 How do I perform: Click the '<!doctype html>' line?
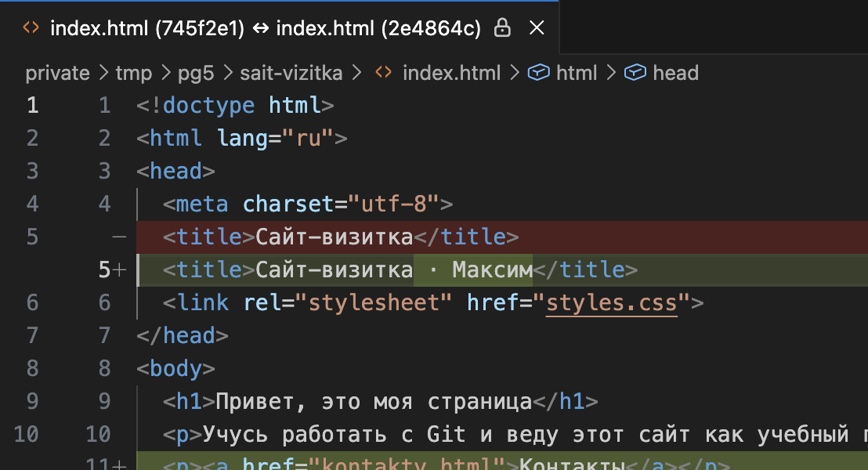click(235, 105)
